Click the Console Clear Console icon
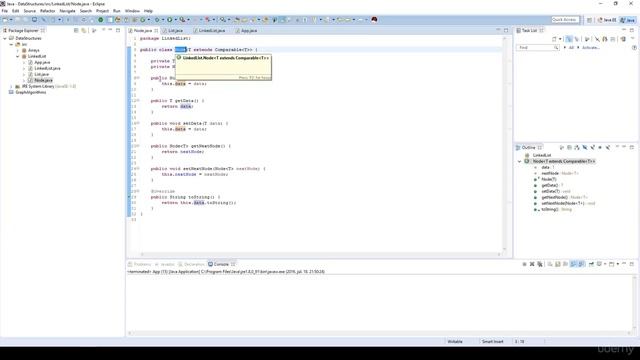This screenshot has width=640, height=360. point(550,264)
